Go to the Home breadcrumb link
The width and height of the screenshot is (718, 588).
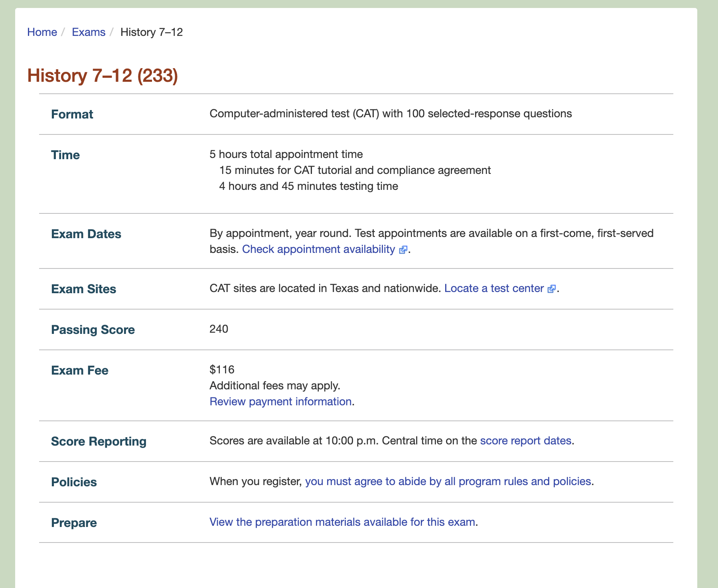coord(42,32)
